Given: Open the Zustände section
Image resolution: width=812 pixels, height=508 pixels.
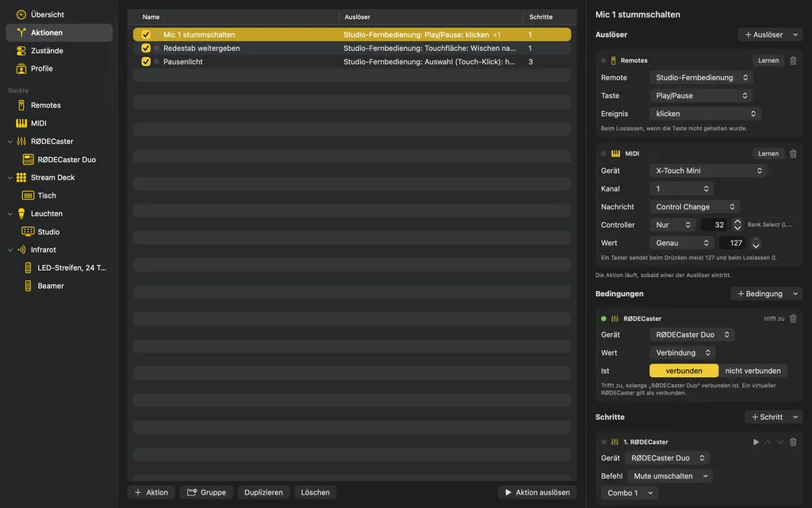Looking at the screenshot, I should 59,51.
